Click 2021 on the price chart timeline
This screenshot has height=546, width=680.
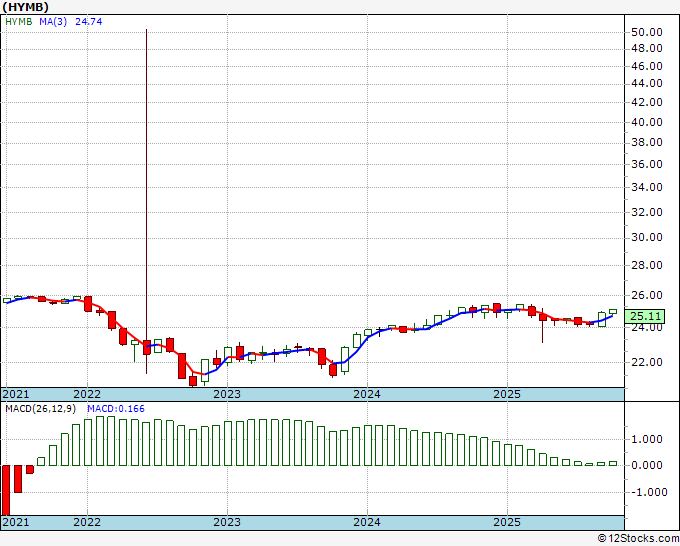[16, 394]
